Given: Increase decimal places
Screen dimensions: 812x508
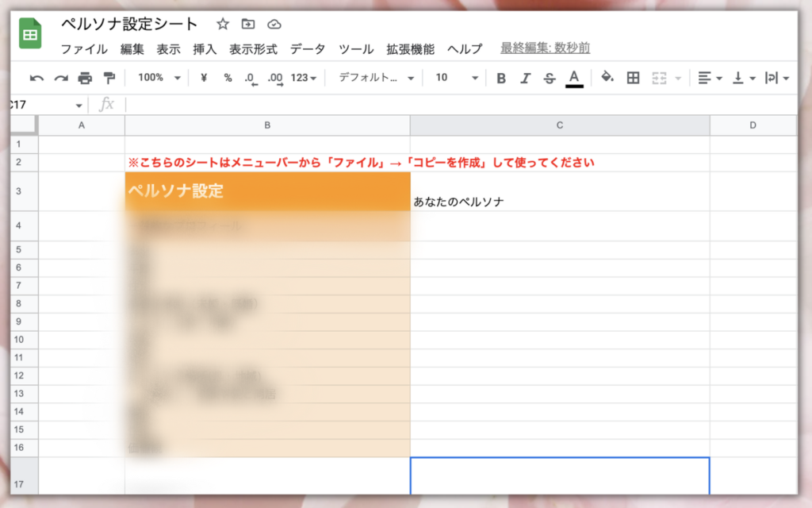Looking at the screenshot, I should (x=275, y=79).
